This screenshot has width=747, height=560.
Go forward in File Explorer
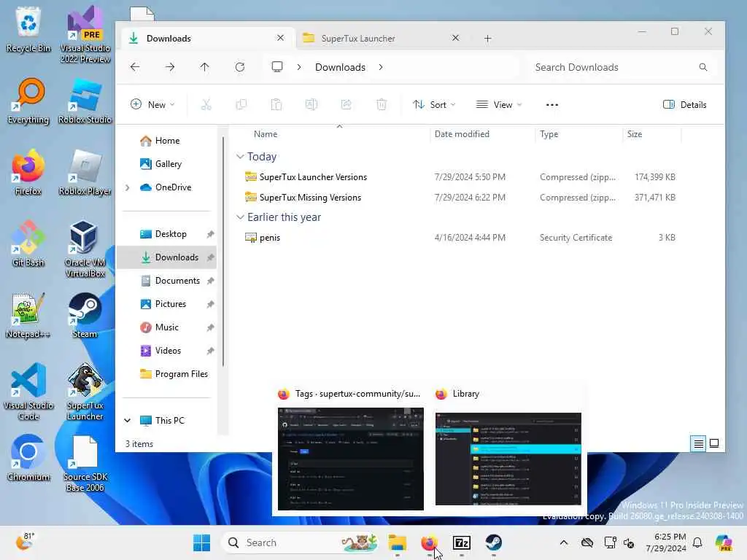click(170, 67)
